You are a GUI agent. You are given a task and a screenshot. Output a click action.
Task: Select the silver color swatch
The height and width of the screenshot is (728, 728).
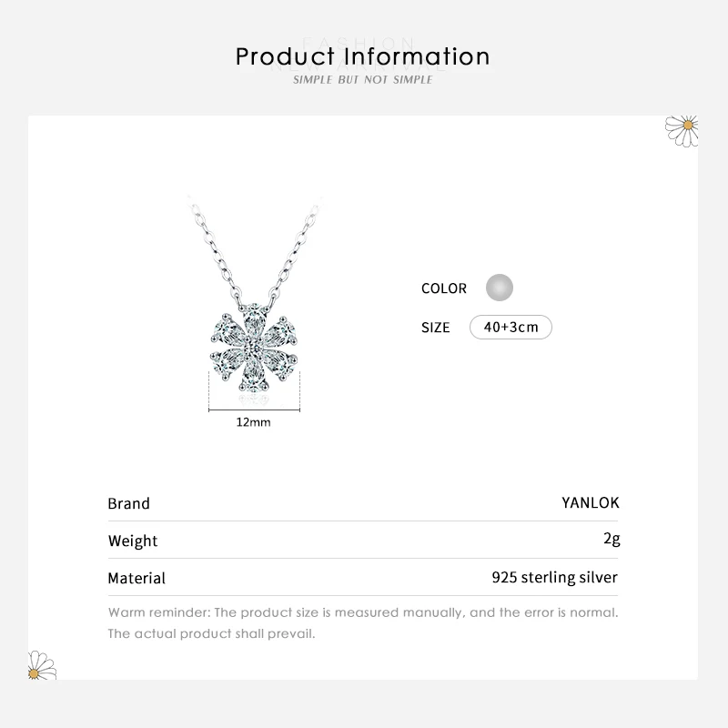499,288
